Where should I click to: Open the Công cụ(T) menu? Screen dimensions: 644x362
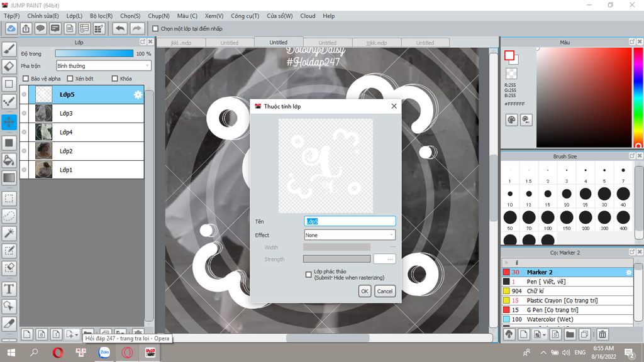[245, 16]
